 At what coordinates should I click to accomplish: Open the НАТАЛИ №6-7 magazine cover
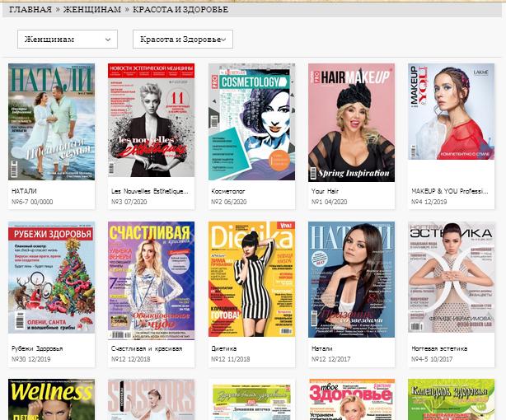51,122
